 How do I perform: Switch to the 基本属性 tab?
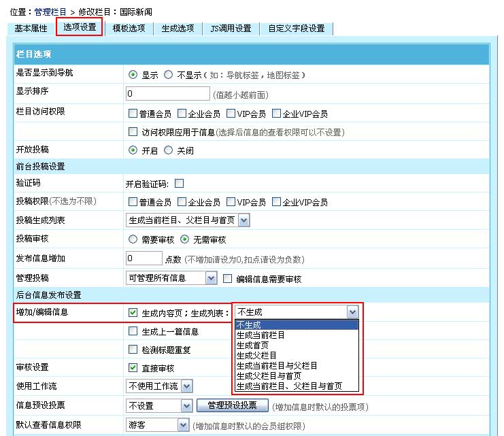pos(32,29)
